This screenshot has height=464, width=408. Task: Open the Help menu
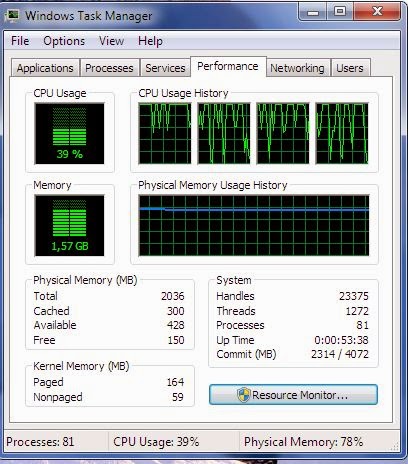coord(150,41)
